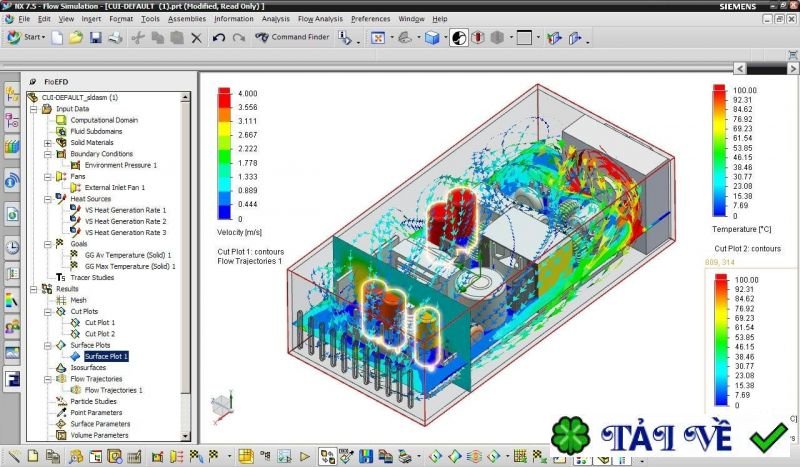Click the navigator panel vertical scrollbar
This screenshot has height=467, width=800.
pos(186,250)
